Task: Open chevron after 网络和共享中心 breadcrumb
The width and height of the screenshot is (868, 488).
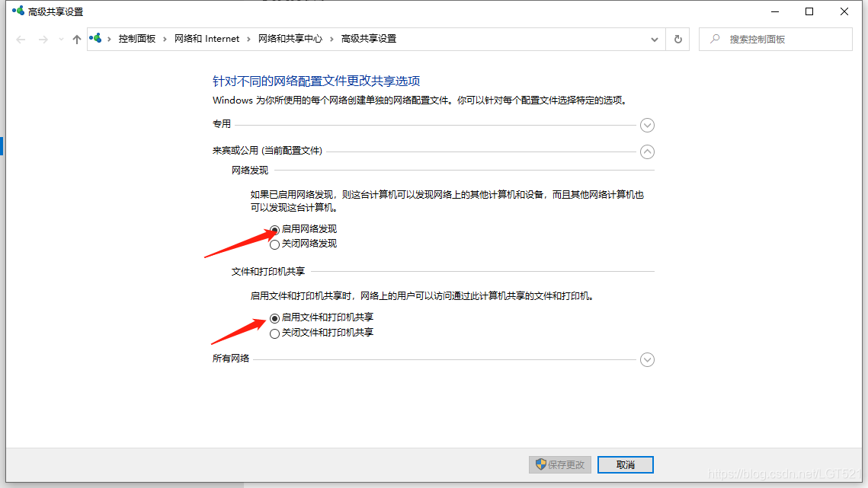Action: (332, 39)
